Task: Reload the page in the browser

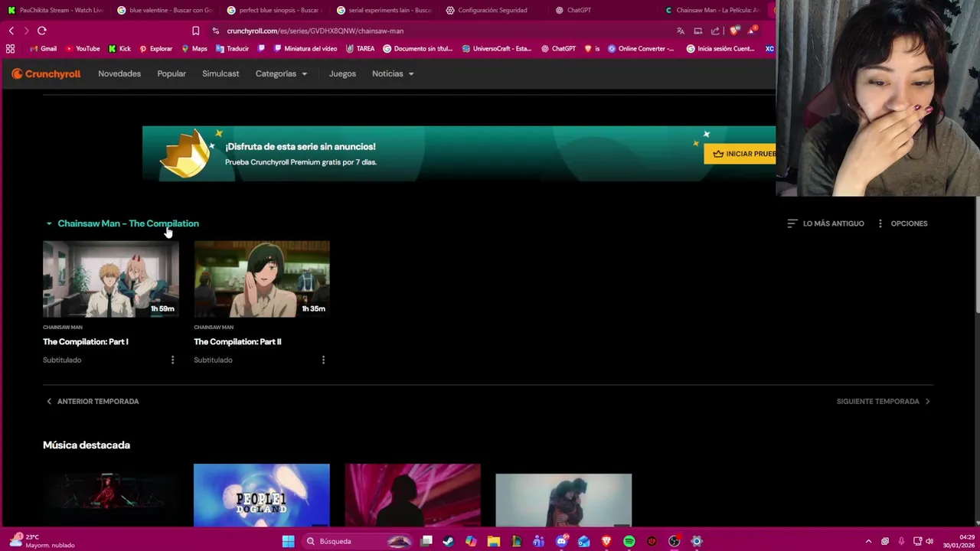Action: [42, 31]
